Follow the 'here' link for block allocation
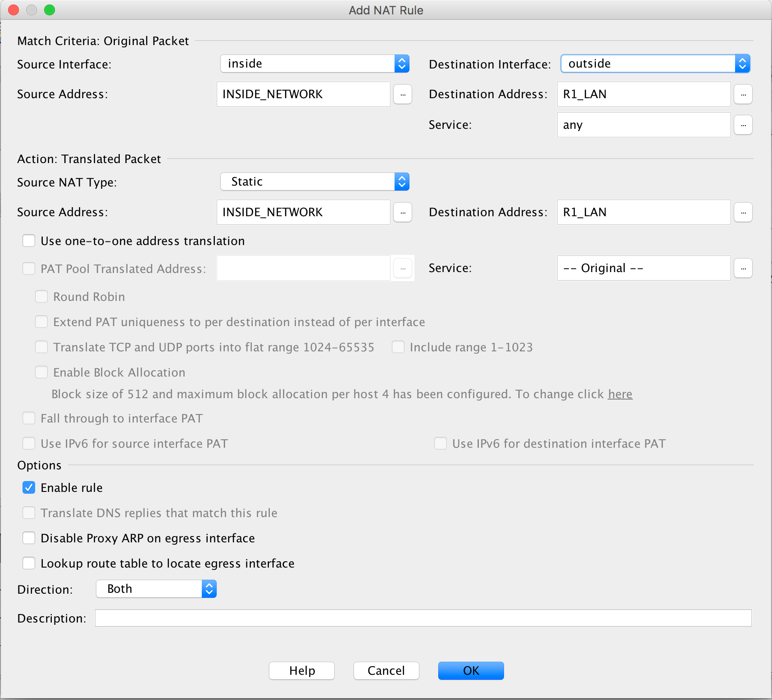The height and width of the screenshot is (700, 772). coord(620,395)
